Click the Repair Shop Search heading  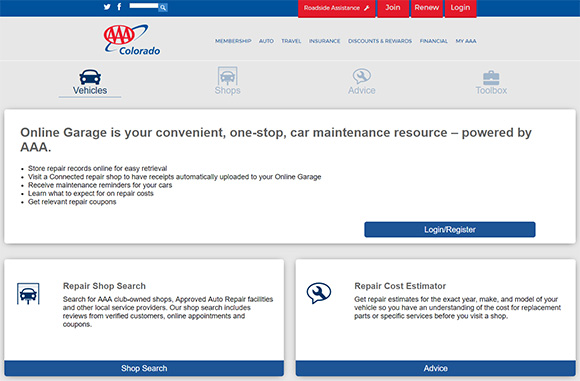(104, 286)
